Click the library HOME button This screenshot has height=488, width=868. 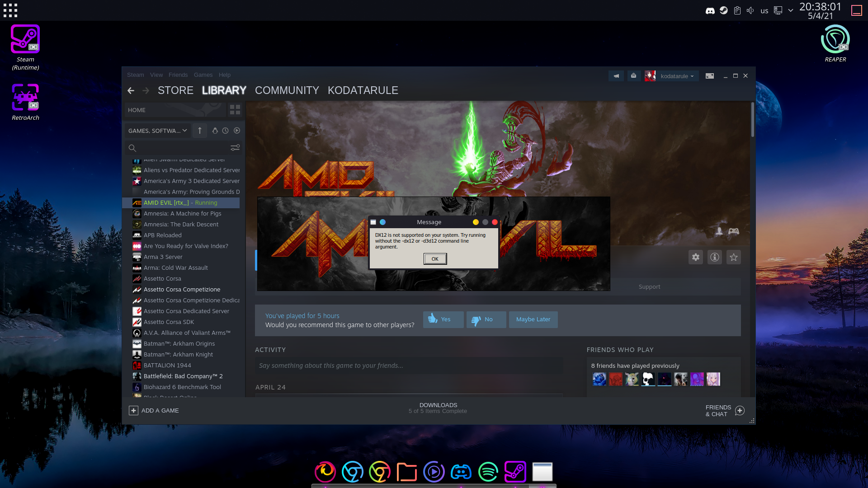[x=175, y=110]
